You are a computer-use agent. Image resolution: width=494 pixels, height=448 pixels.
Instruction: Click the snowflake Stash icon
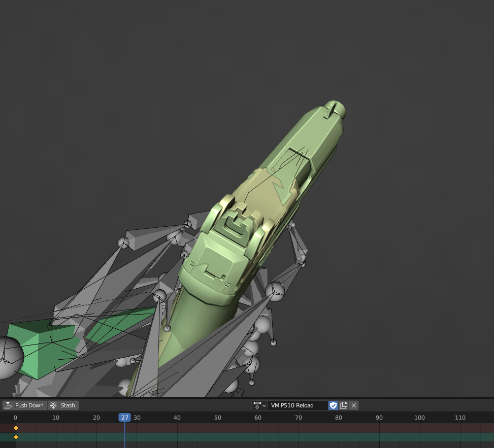(53, 405)
